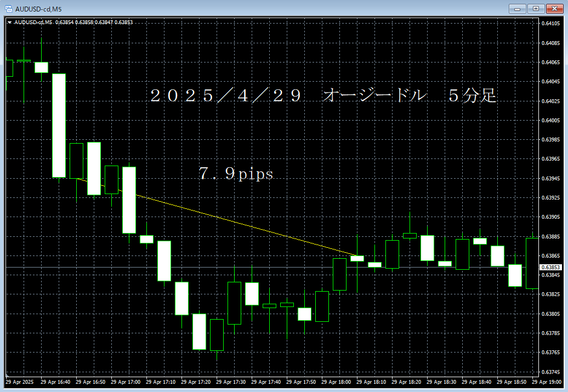Expand the small triangle before AUDUSD-cd,M5 header

(x=10, y=22)
